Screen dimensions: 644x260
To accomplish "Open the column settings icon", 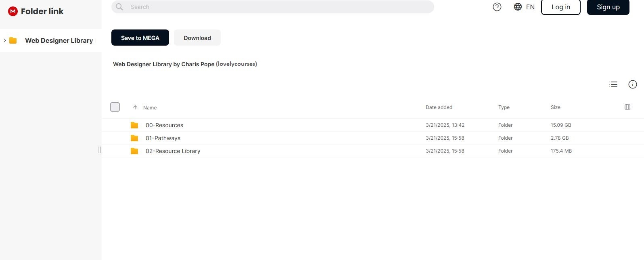I will pos(627,107).
